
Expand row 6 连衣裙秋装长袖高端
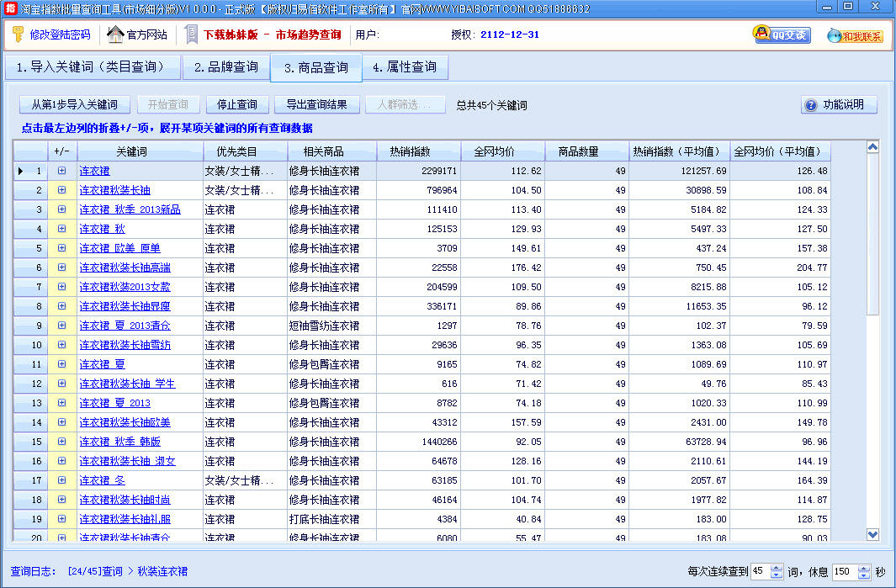click(61, 268)
